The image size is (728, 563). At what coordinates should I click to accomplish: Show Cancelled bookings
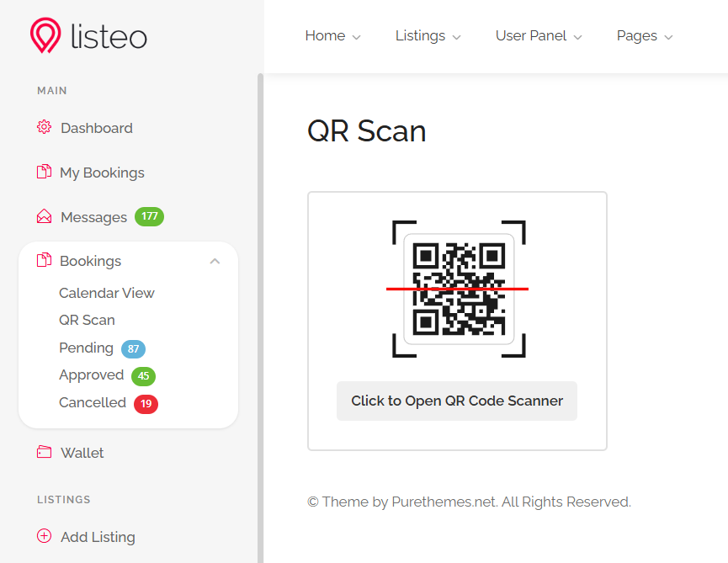click(93, 402)
